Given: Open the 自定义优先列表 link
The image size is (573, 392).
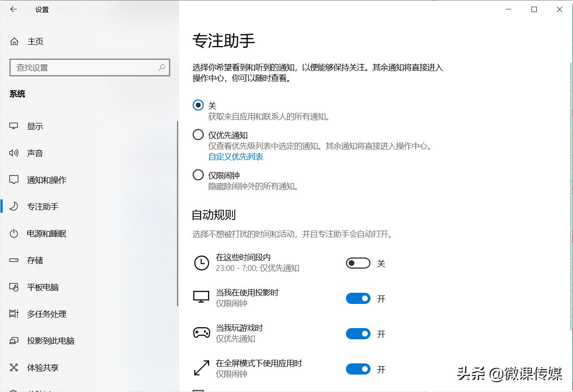Looking at the screenshot, I should [x=236, y=157].
